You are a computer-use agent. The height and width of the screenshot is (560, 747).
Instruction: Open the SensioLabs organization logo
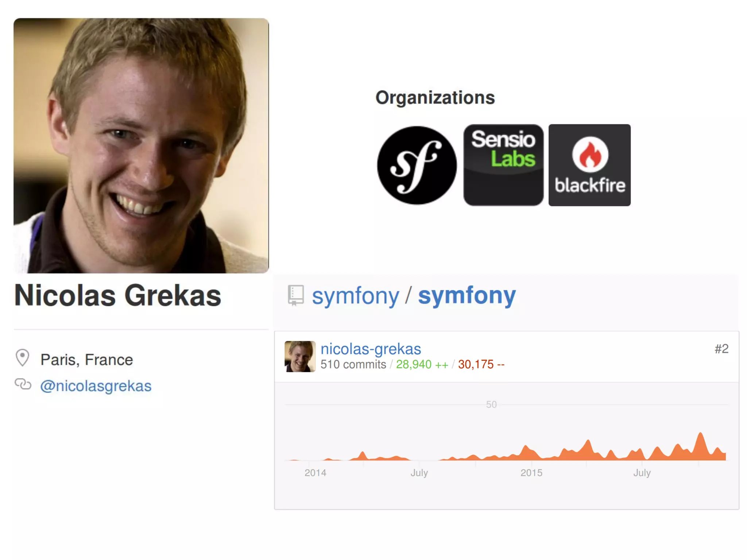pos(503,165)
